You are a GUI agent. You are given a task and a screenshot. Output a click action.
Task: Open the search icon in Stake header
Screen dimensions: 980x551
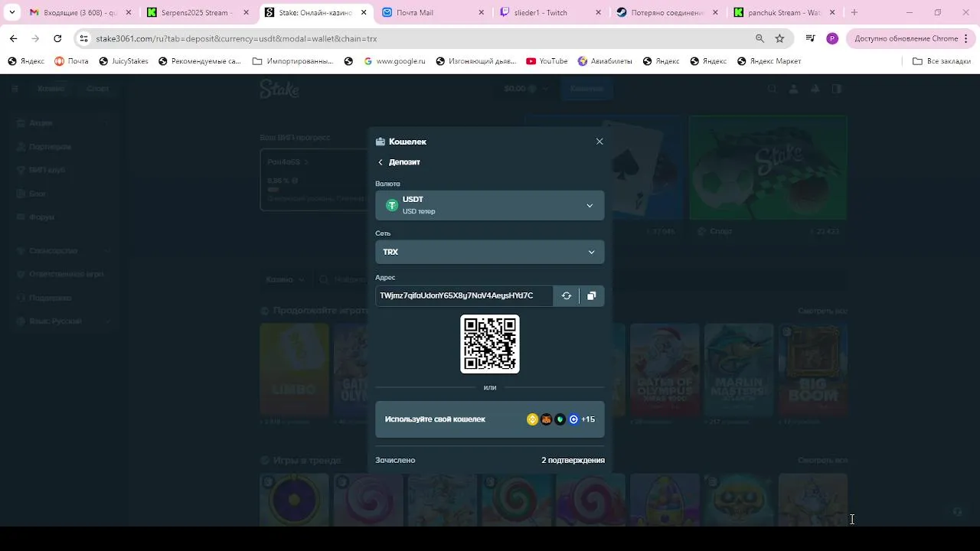(772, 89)
